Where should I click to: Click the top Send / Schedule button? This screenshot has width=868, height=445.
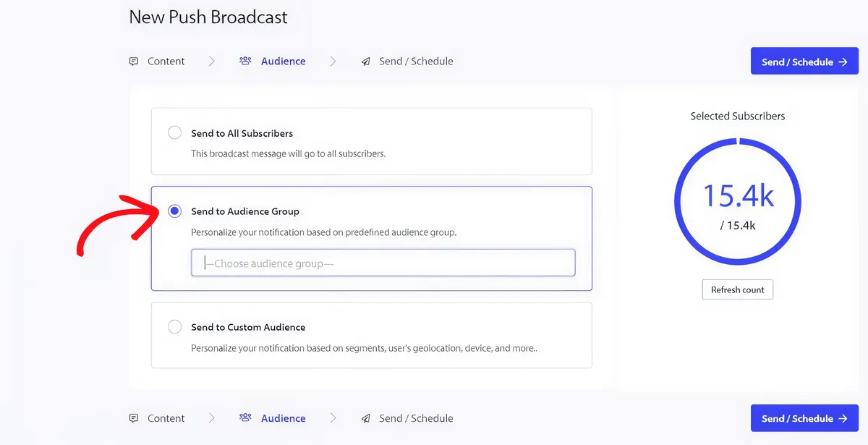(x=804, y=62)
